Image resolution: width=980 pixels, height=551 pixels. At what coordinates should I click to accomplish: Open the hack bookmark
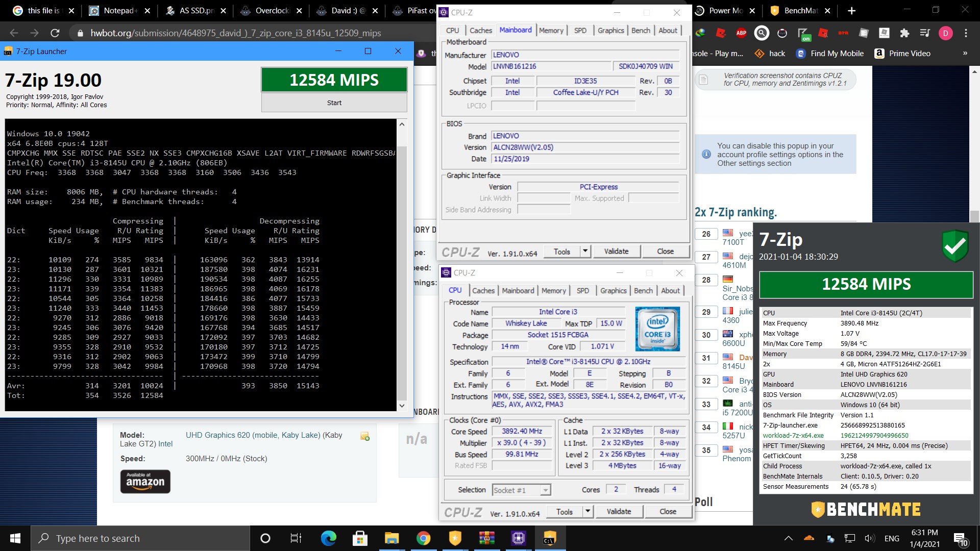point(770,54)
